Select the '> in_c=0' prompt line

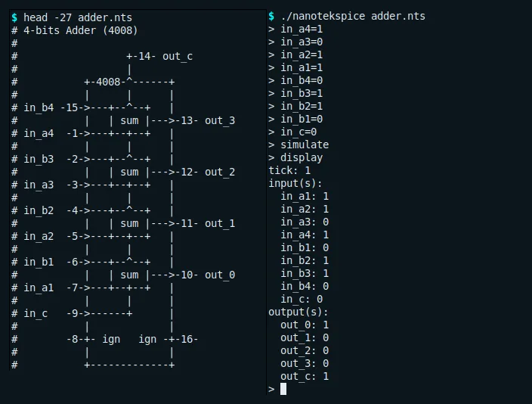pyautogui.click(x=292, y=132)
